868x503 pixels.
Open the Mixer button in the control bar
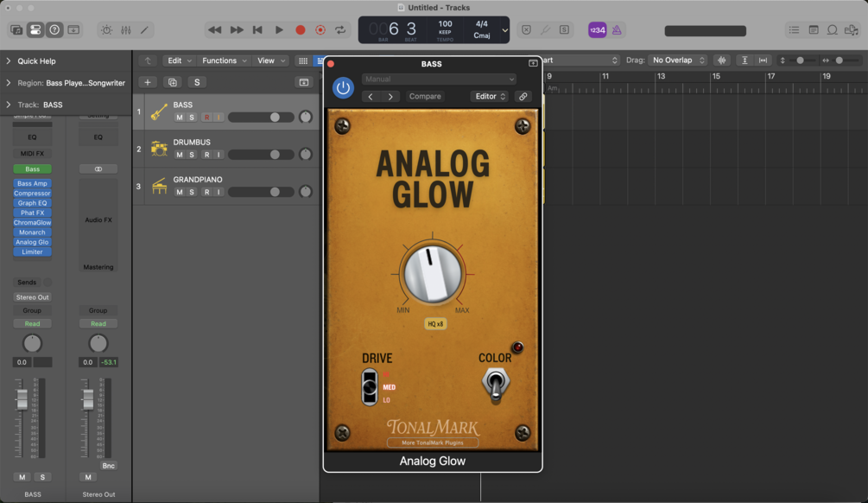125,30
